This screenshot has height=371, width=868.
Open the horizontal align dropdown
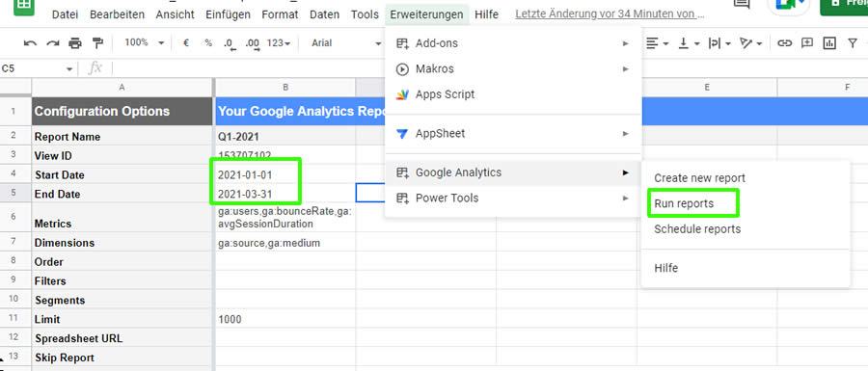(x=658, y=43)
